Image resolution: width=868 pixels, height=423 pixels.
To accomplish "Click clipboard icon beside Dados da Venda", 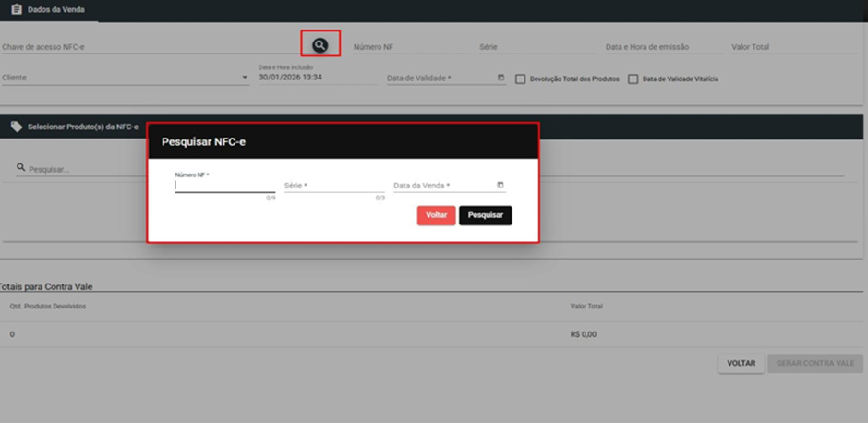I will pyautogui.click(x=17, y=9).
